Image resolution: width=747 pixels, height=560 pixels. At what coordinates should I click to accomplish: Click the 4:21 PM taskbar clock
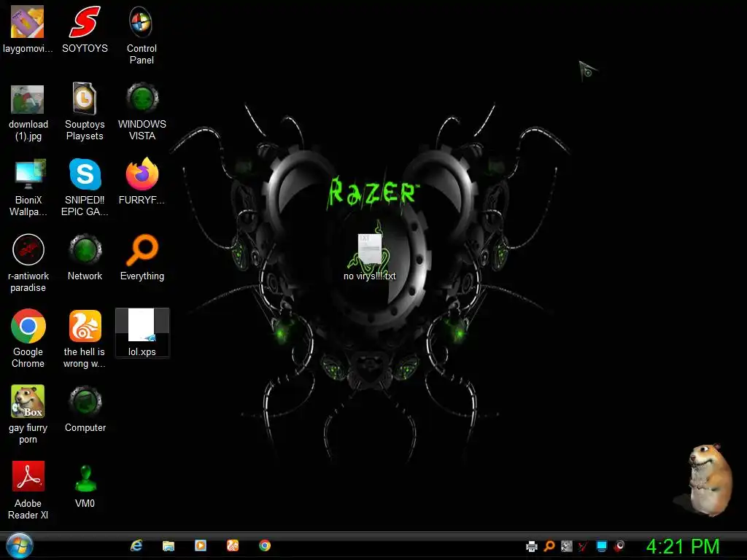[x=683, y=546]
